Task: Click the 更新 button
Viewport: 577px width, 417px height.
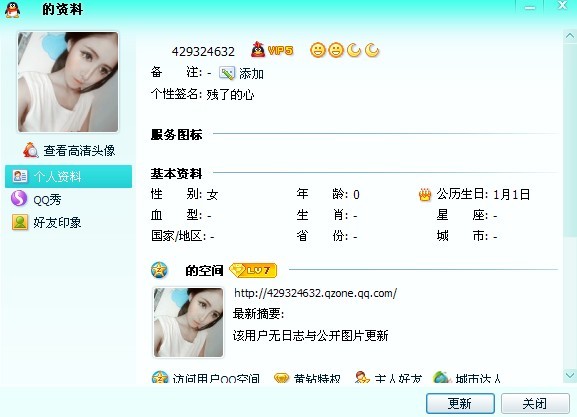Action: [x=460, y=403]
